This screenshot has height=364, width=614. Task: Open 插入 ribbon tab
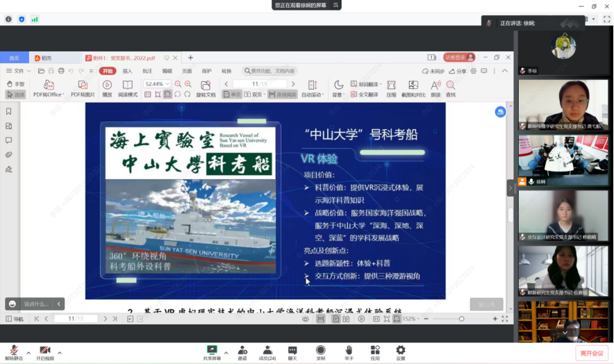pyautogui.click(x=127, y=71)
